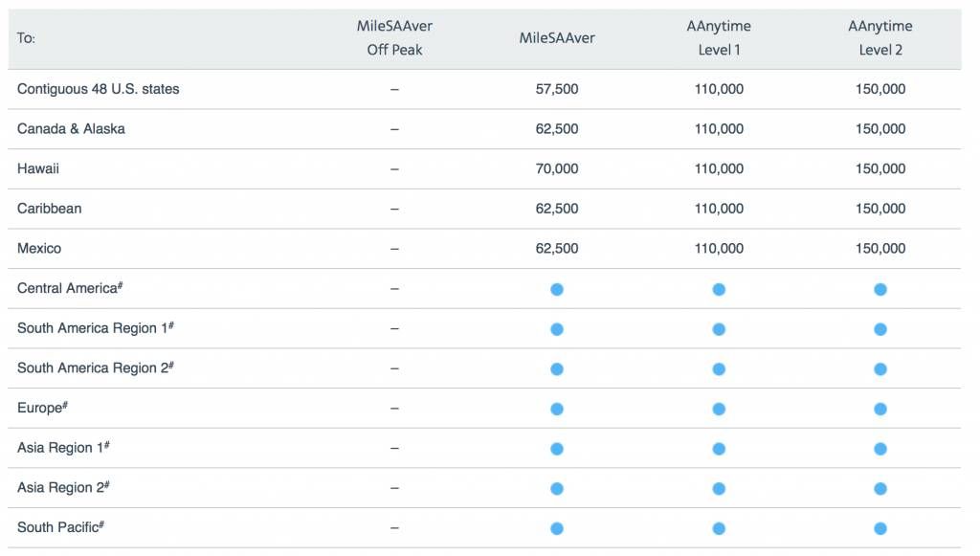This screenshot has height=556, width=980.
Task: Open Asia Region 2 MileSAAver blue dot
Action: coord(557,488)
